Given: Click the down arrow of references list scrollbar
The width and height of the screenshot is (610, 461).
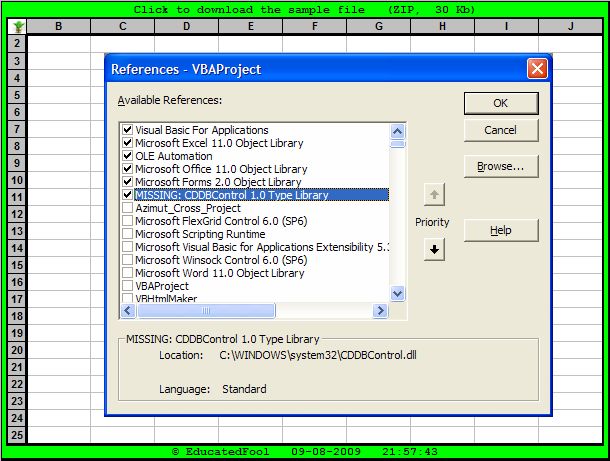Looking at the screenshot, I should pos(397,293).
